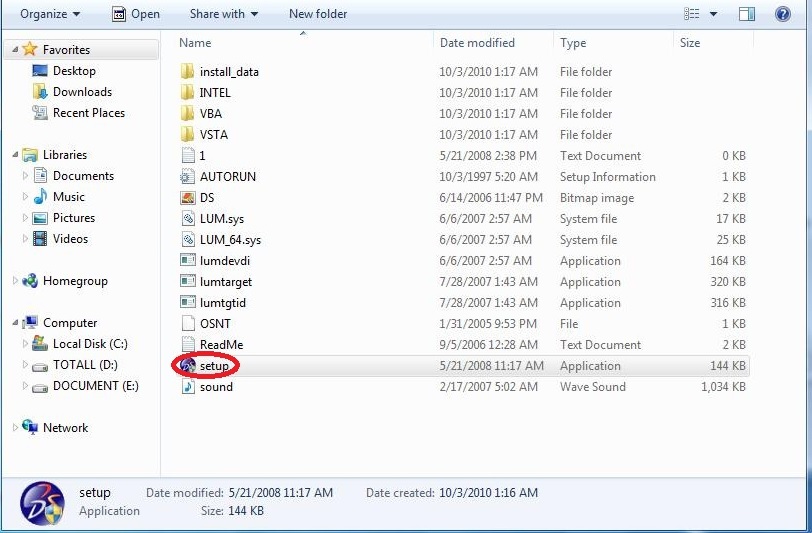Click the Wave Sound type cell

592,386
